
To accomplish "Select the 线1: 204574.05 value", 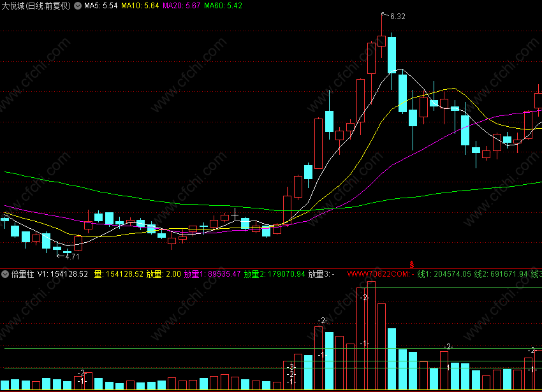I will pos(444,274).
